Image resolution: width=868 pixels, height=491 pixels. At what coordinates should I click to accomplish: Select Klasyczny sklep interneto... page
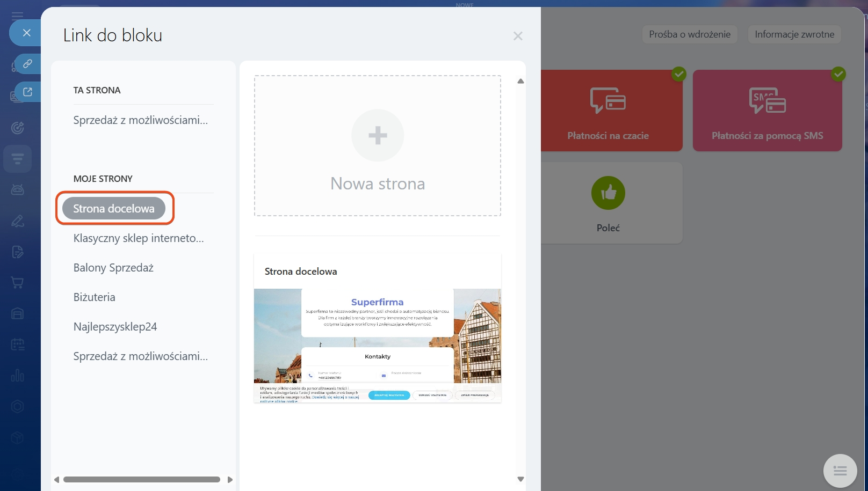point(139,238)
